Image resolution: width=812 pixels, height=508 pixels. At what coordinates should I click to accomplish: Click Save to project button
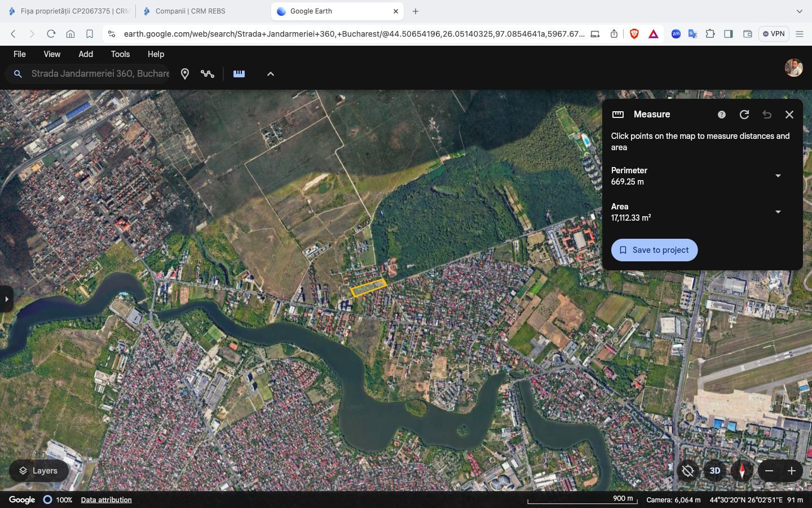click(654, 250)
